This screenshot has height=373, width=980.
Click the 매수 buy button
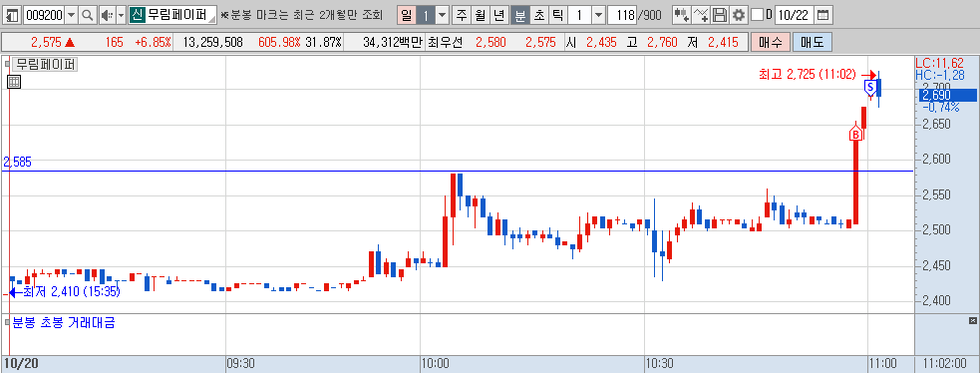770,43
